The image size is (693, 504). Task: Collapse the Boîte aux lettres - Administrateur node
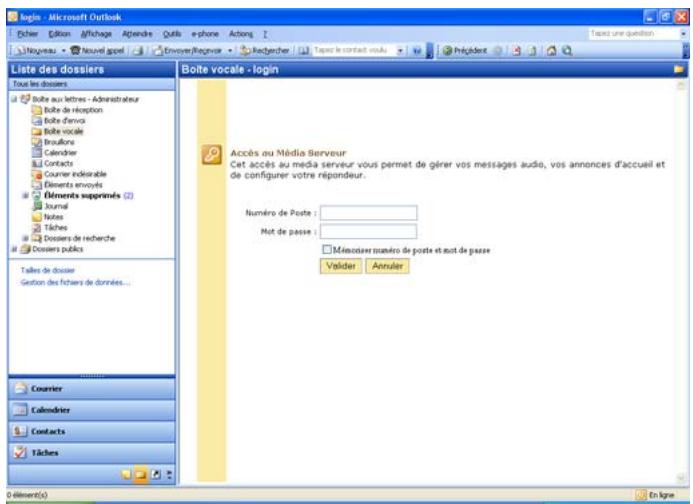(14, 99)
